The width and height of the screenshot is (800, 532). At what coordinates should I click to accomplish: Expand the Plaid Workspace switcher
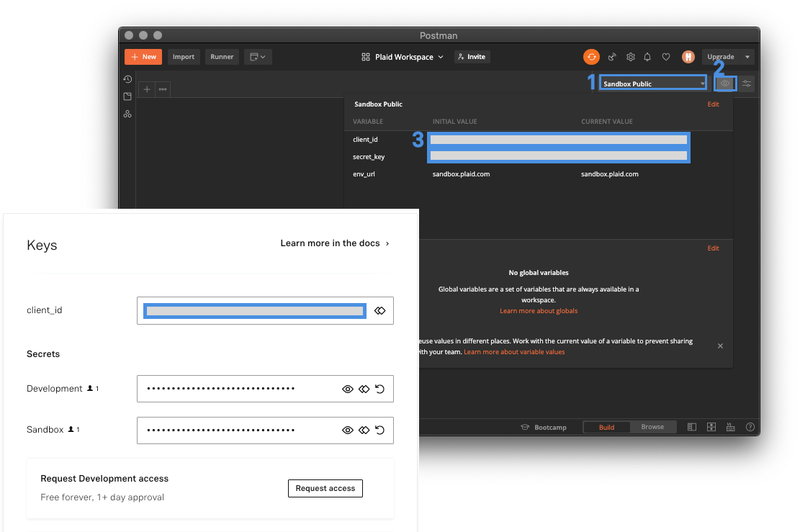(403, 57)
